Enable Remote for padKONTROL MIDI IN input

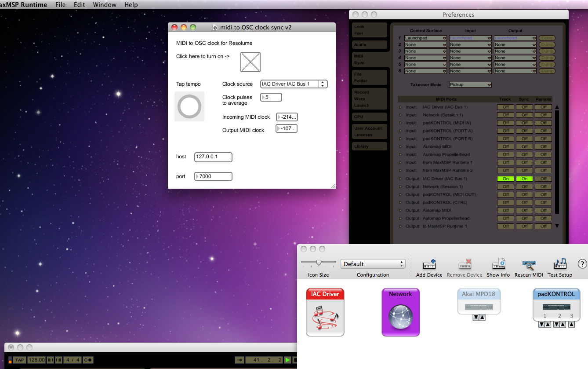[x=543, y=123]
